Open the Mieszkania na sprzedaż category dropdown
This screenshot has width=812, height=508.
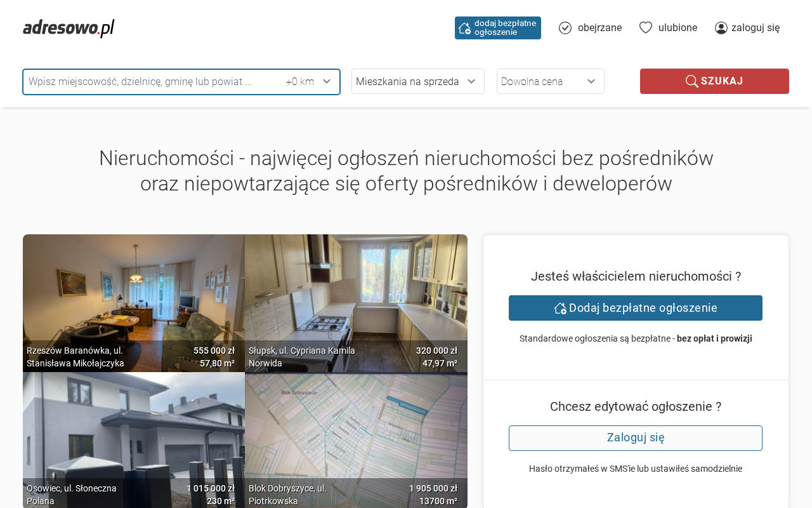[417, 81]
